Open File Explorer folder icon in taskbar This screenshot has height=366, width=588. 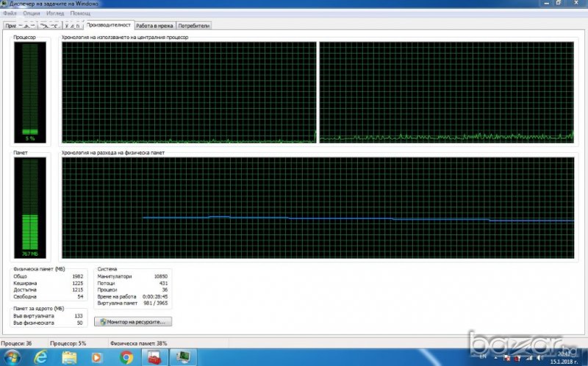[69, 357]
